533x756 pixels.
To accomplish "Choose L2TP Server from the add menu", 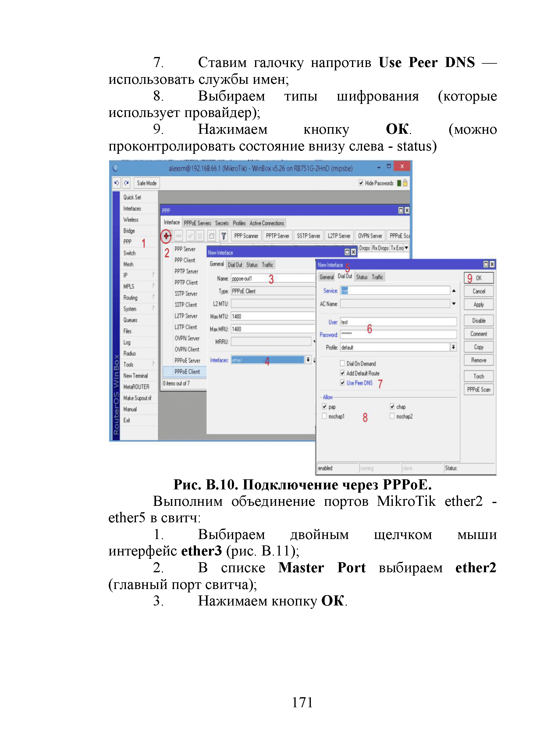I will point(186,316).
